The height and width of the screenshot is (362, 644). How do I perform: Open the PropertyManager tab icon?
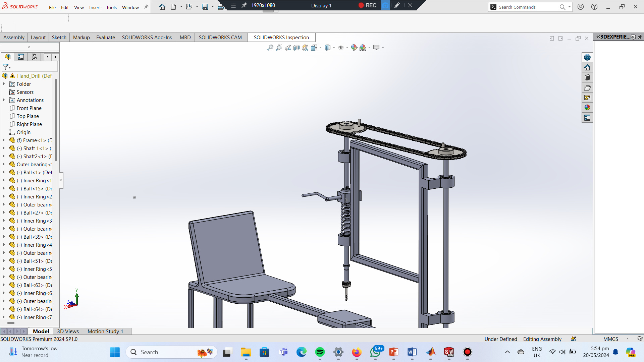pyautogui.click(x=21, y=57)
